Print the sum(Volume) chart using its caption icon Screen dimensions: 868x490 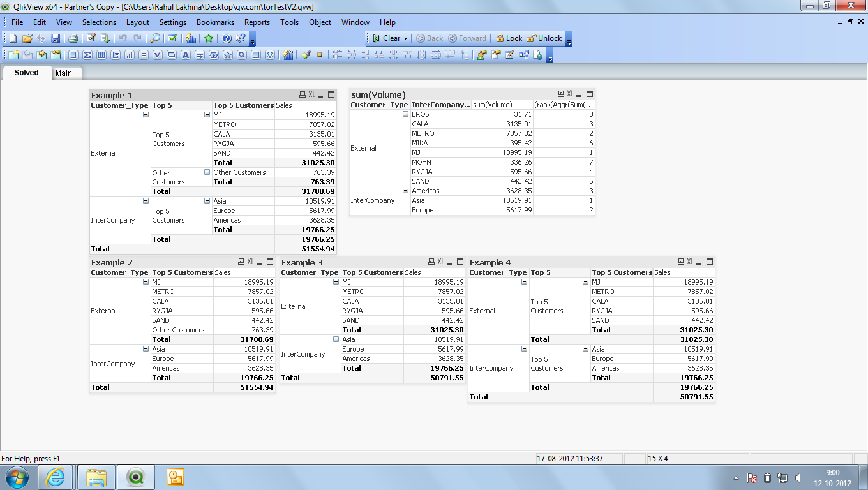pos(561,94)
